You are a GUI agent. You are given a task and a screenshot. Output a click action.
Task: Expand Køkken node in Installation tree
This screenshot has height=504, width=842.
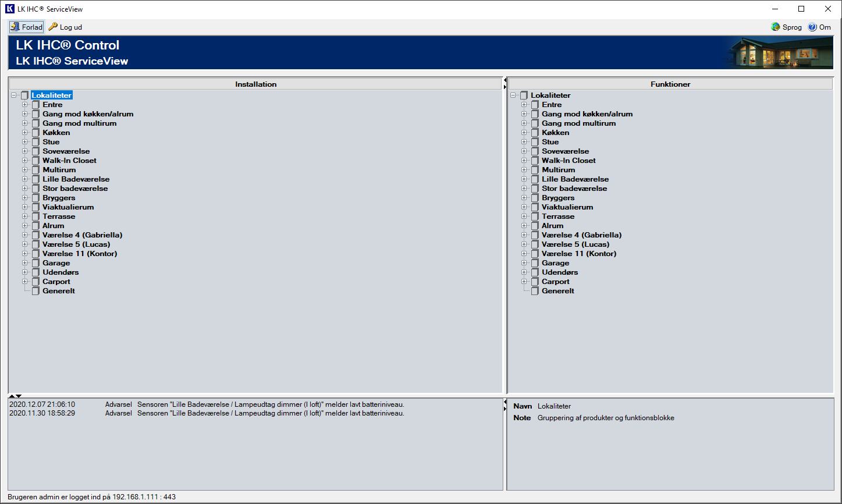point(25,133)
